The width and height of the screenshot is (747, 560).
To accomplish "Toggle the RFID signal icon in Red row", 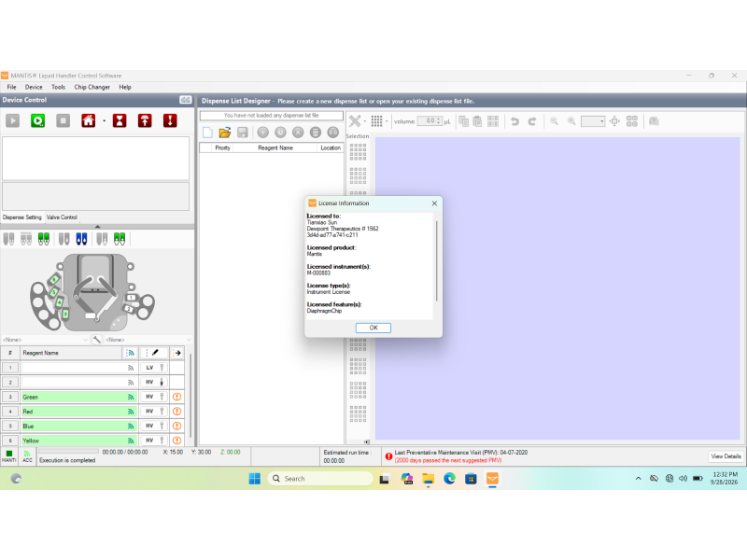I will (131, 412).
